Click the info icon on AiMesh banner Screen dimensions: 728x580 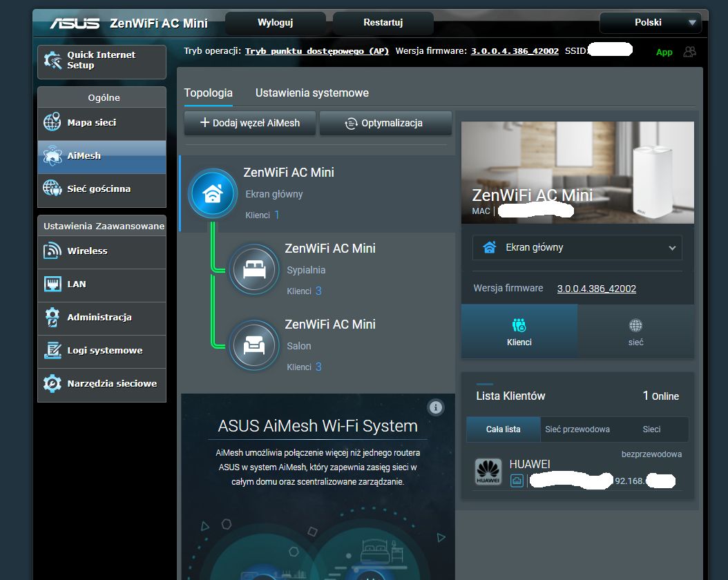(x=436, y=407)
